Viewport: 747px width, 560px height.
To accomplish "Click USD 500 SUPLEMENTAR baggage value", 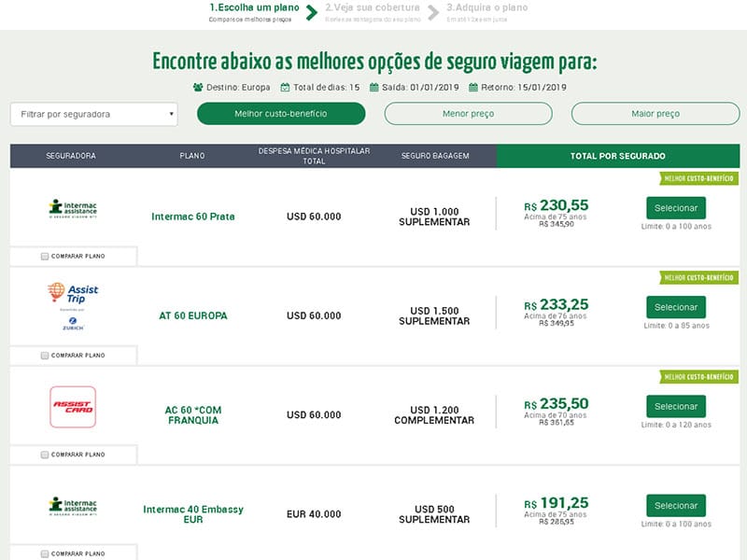I will pos(434,514).
